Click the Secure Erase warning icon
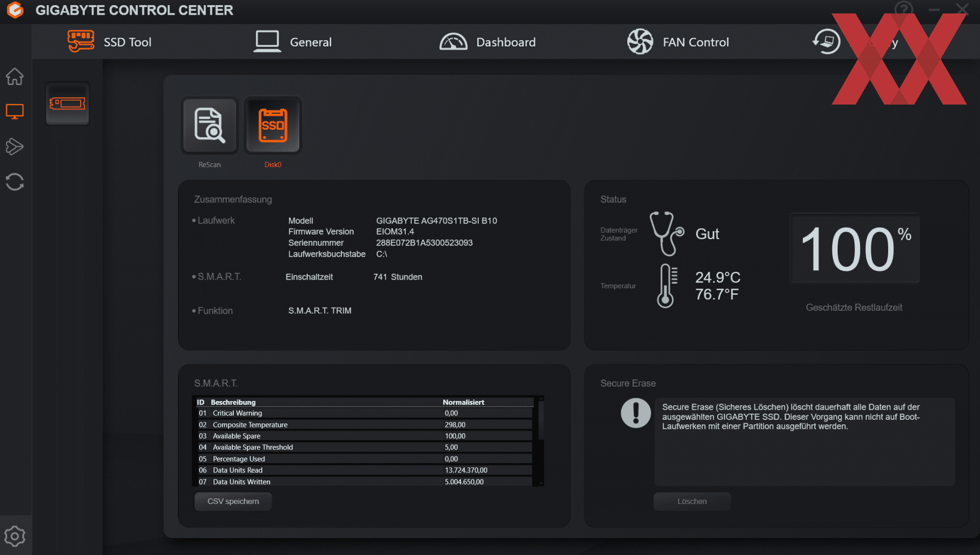980x555 pixels. tap(635, 413)
